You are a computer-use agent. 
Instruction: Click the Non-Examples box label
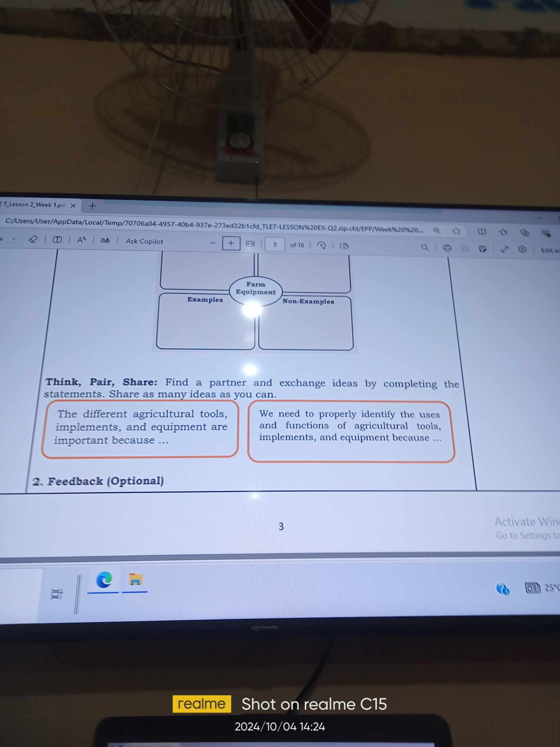tap(308, 301)
